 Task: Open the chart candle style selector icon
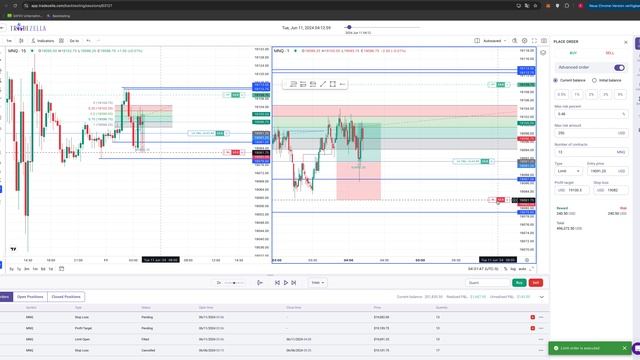21,41
